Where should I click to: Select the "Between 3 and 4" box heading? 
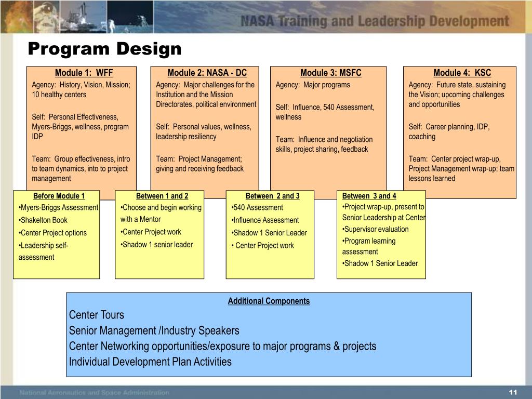(x=369, y=196)
